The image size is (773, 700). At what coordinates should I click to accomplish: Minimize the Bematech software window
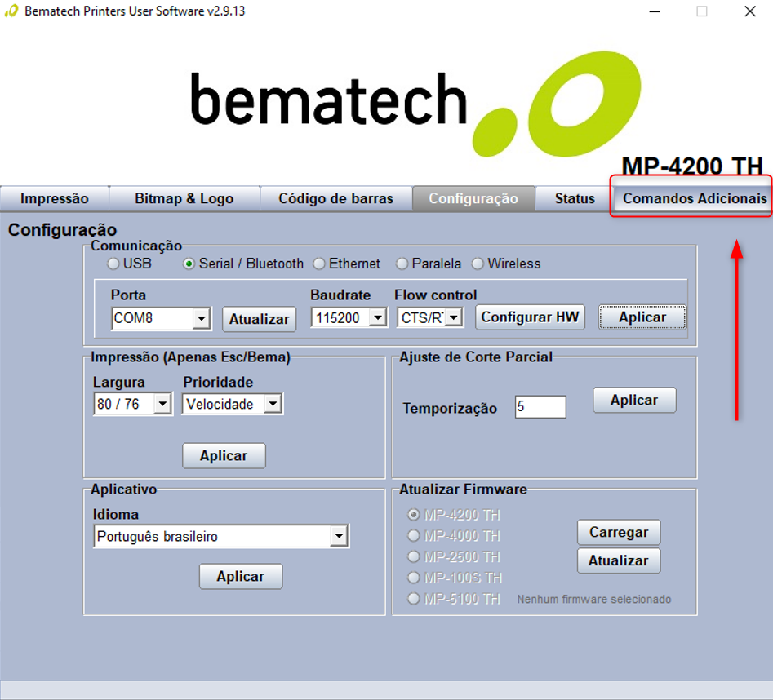coord(654,11)
